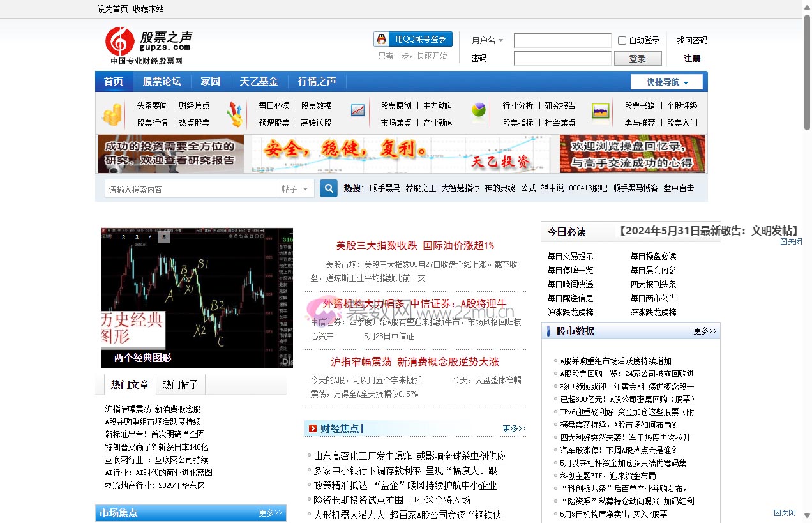Open the 帖子 search type dropdown
812x523 pixels.
295,189
